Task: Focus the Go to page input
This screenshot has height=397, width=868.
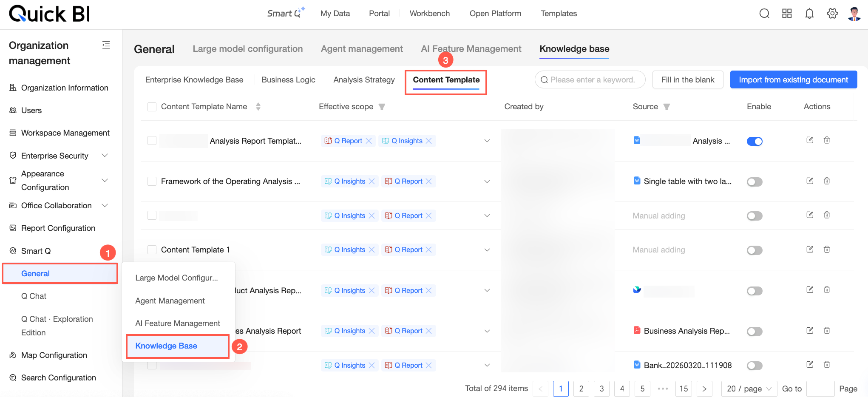Action: [820, 389]
